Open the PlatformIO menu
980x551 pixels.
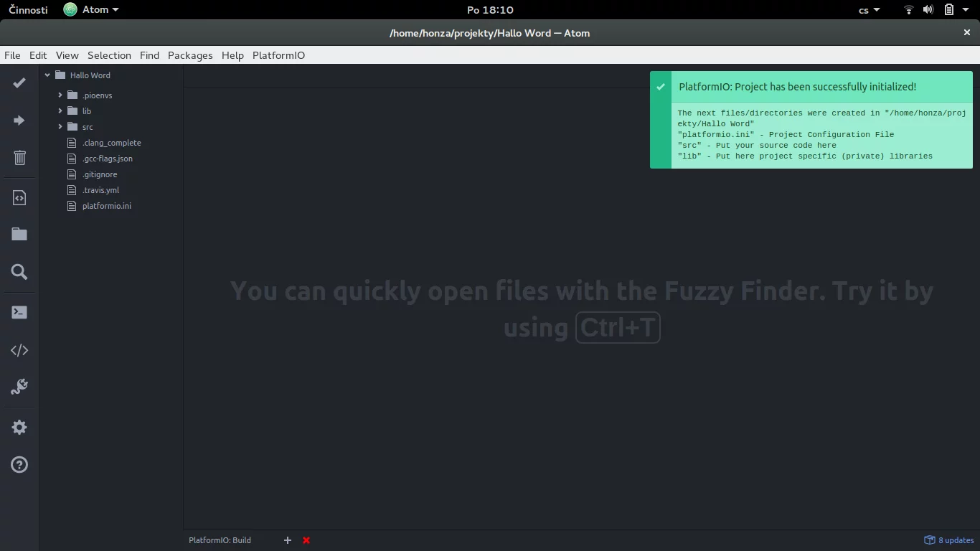pos(278,55)
